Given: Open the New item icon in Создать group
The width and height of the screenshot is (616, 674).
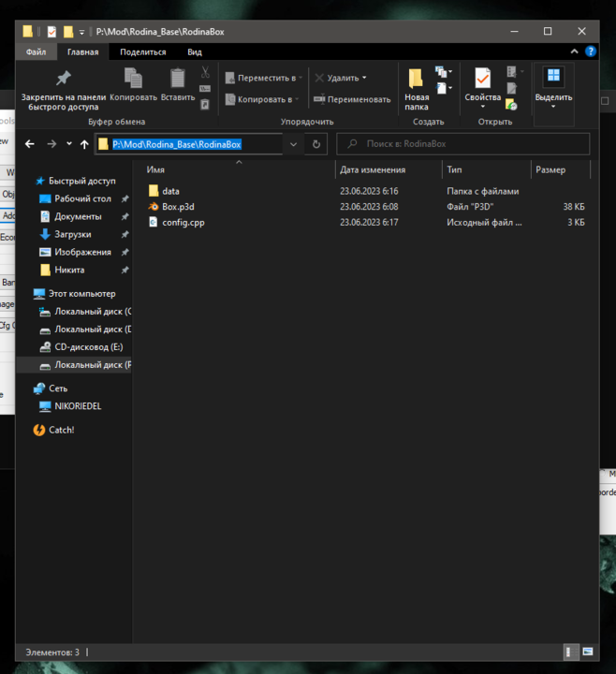Looking at the screenshot, I should [443, 71].
